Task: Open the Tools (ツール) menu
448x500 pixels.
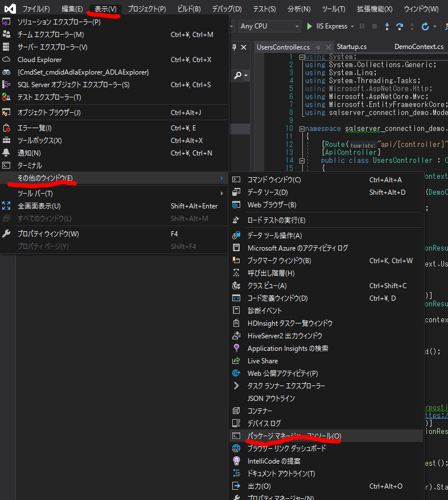Action: (x=333, y=9)
